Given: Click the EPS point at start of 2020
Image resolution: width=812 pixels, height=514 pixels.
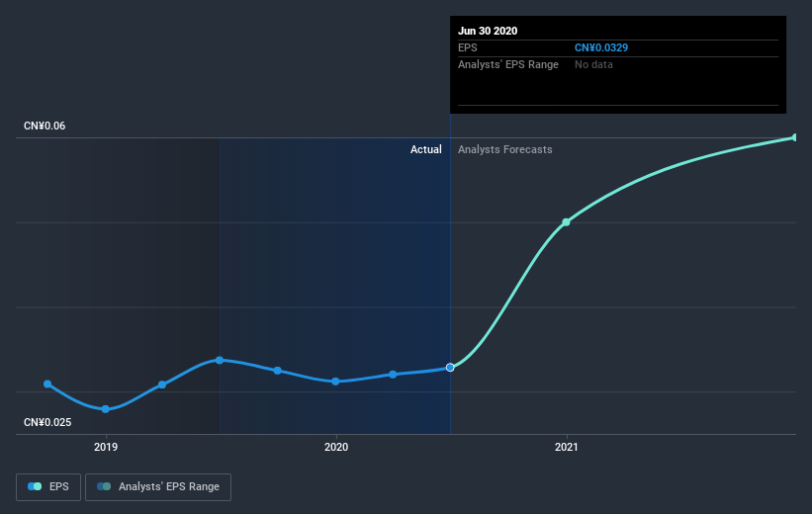Looking at the screenshot, I should click(335, 382).
